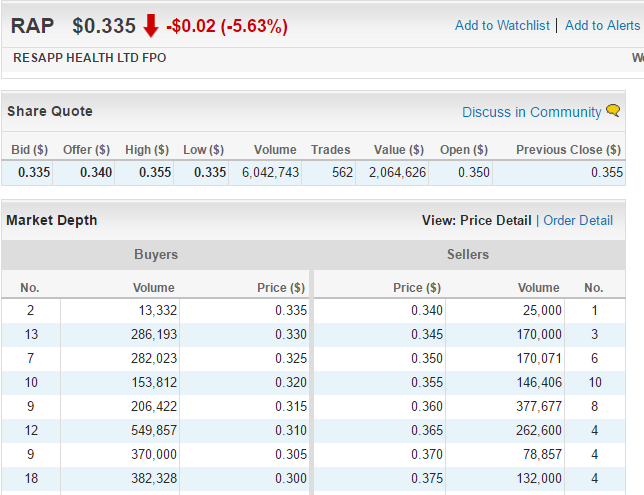The image size is (644, 495).
Task: Select buyer order count 13
Action: pyautogui.click(x=31, y=334)
